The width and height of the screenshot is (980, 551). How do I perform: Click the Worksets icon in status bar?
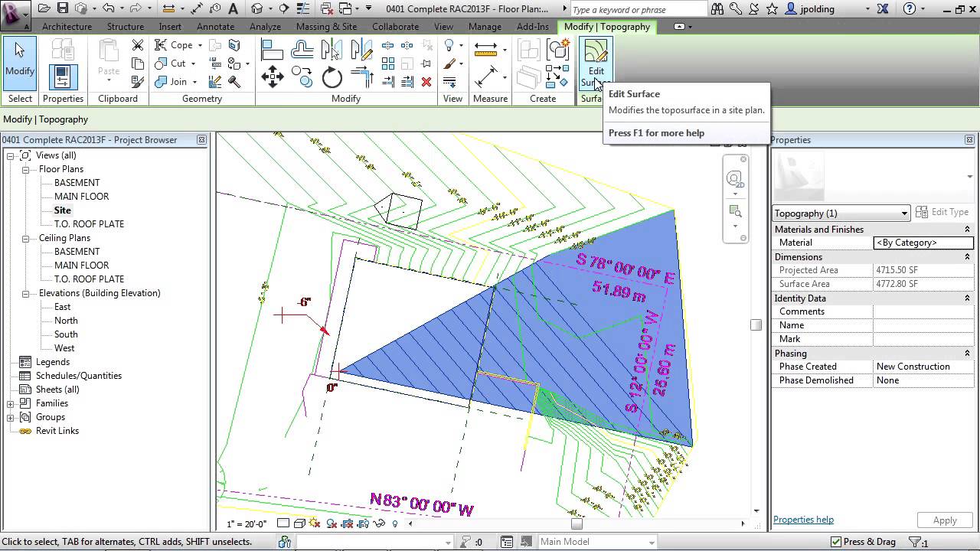(x=285, y=542)
